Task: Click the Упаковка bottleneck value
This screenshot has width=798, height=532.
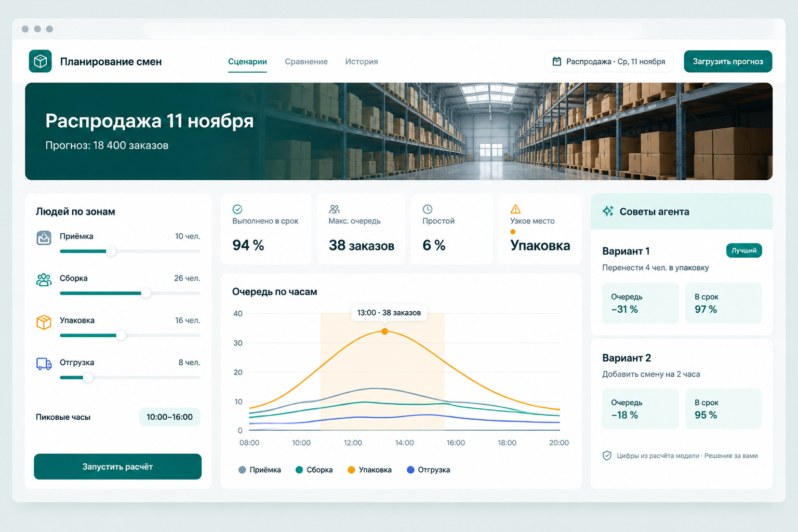Action: (x=540, y=245)
